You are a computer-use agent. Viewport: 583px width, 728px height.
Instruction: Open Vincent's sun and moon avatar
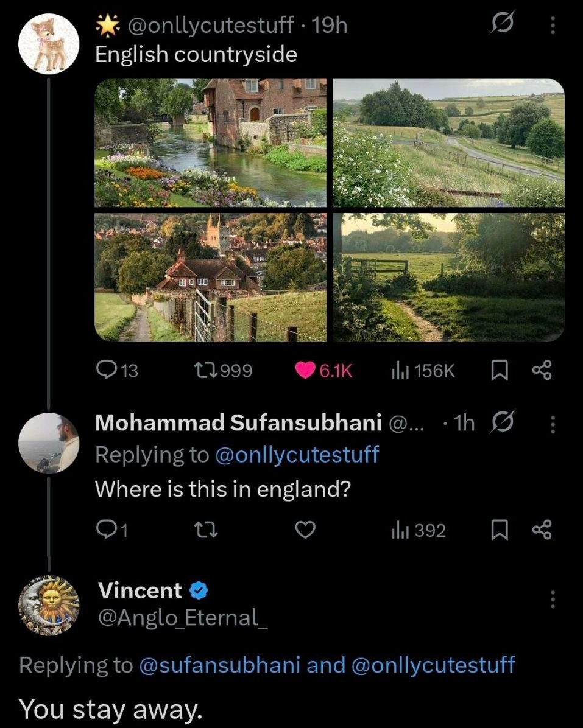pos(49,604)
